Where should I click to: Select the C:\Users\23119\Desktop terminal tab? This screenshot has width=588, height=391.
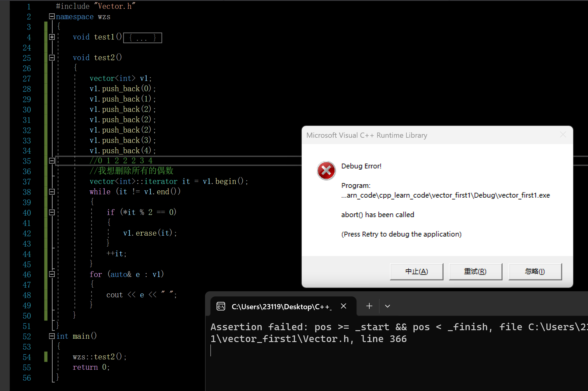(x=283, y=306)
